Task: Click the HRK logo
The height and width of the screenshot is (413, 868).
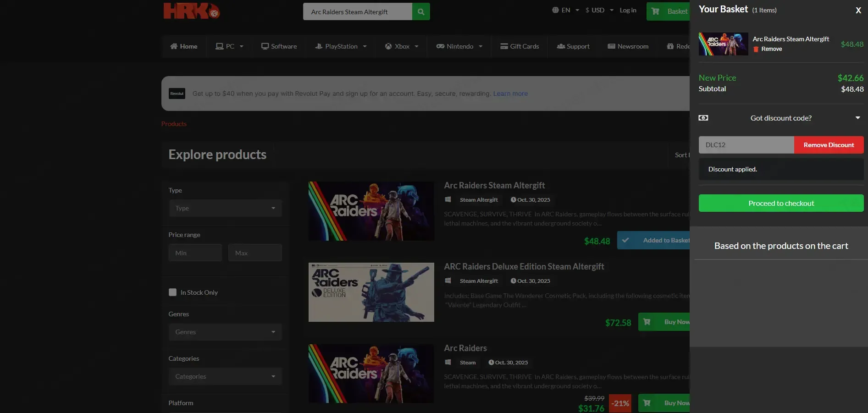Action: click(x=192, y=11)
